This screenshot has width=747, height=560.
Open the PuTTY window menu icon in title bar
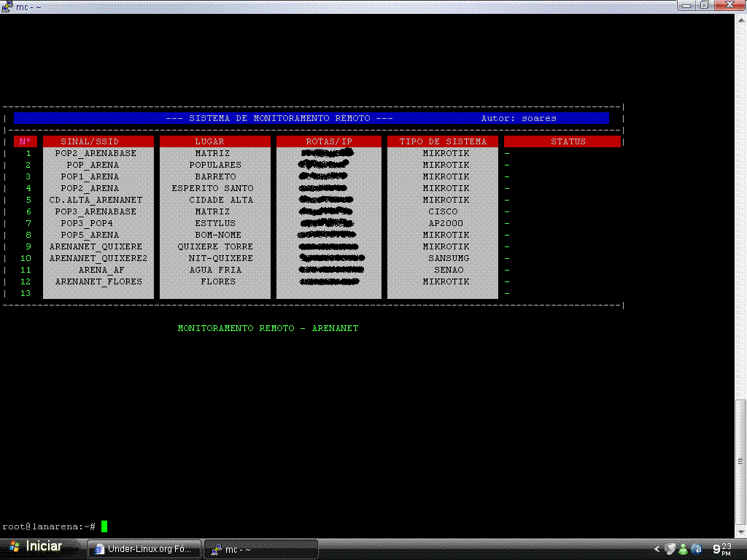(x=7, y=7)
